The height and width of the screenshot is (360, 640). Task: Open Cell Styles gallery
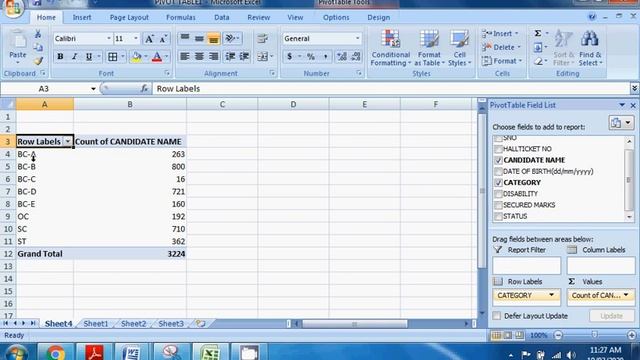(x=460, y=48)
